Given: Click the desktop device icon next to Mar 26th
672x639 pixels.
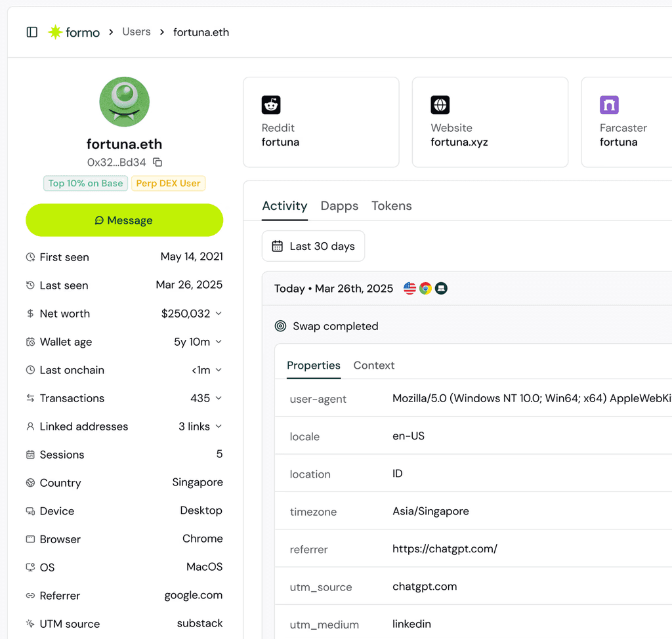Looking at the screenshot, I should tap(440, 287).
